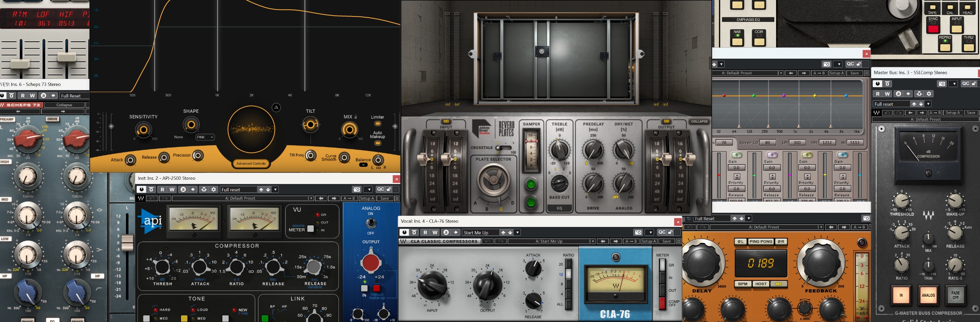Click the Write automation W button in Scheps 73
980x322 pixels.
pyautogui.click(x=33, y=95)
